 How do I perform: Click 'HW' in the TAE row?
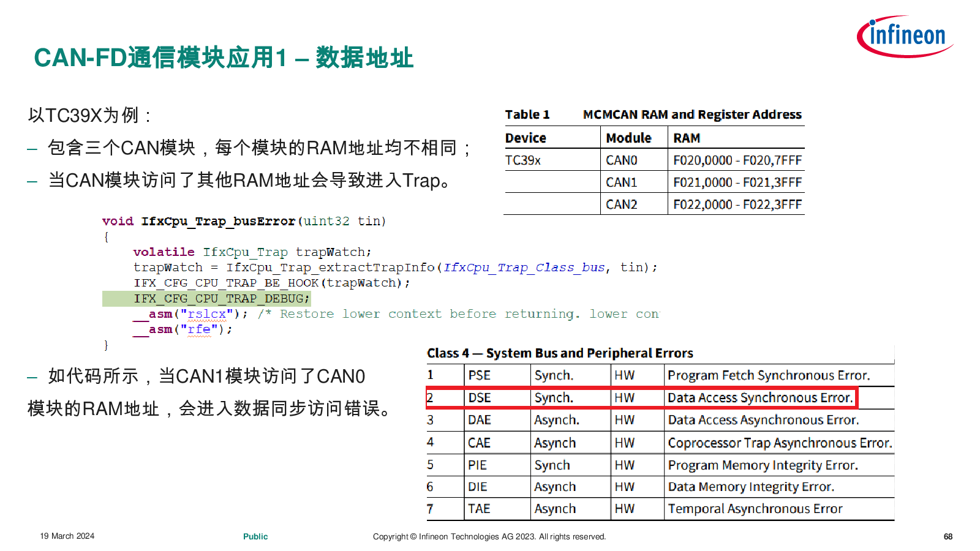click(624, 509)
